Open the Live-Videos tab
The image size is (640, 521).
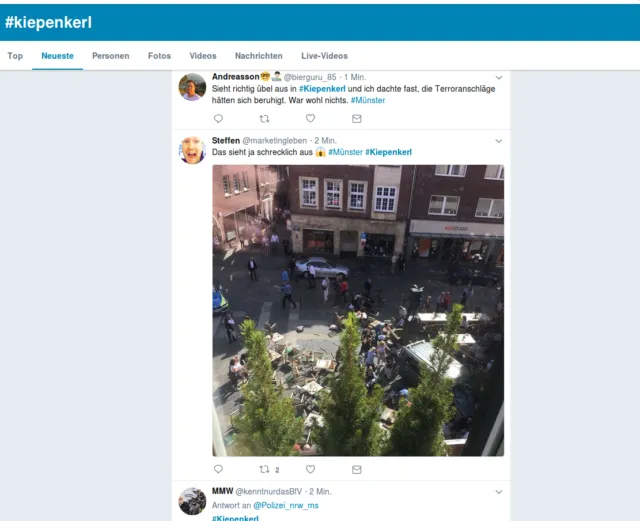(x=324, y=56)
